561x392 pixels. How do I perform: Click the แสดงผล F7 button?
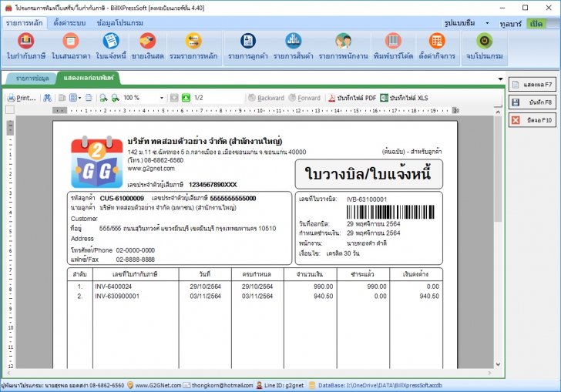pyautogui.click(x=532, y=85)
